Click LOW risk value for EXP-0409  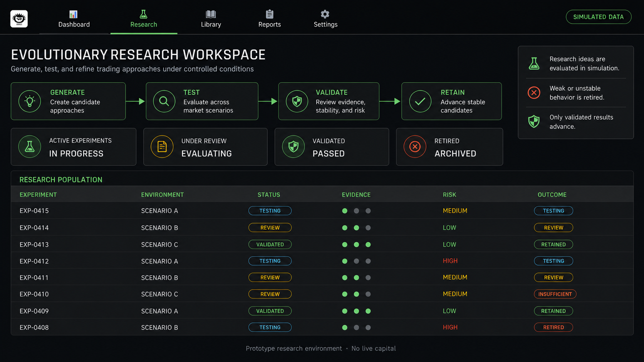click(449, 311)
